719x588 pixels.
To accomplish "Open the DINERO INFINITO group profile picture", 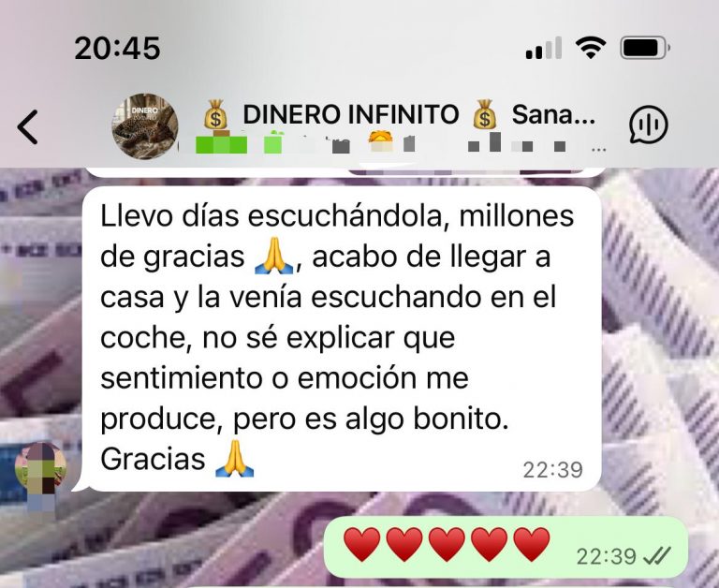I will coord(145,126).
